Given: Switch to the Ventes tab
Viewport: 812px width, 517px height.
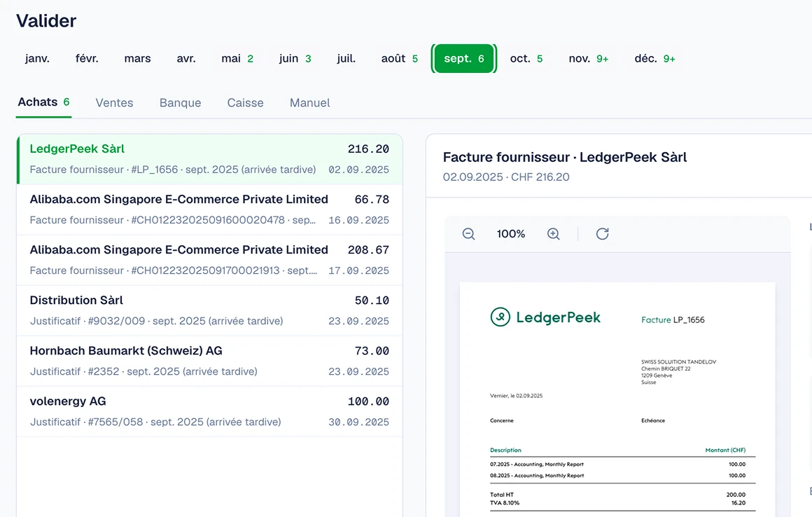Looking at the screenshot, I should (114, 102).
